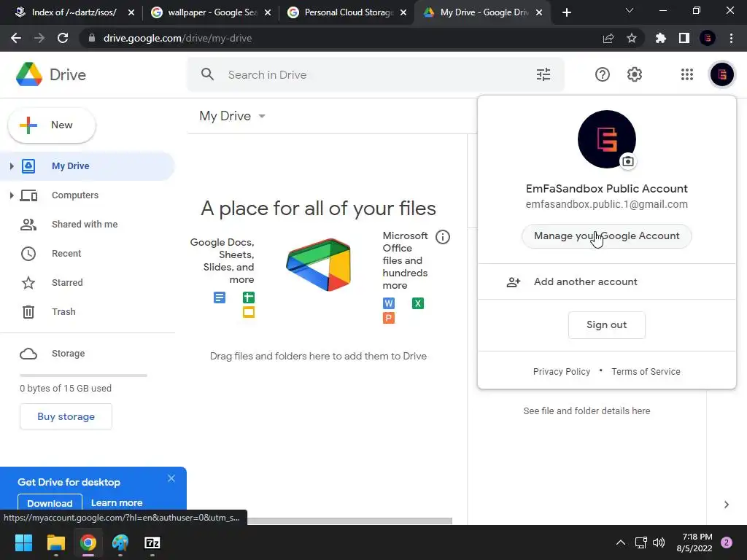Click the Chrome extensions puzzle icon

coord(660,38)
